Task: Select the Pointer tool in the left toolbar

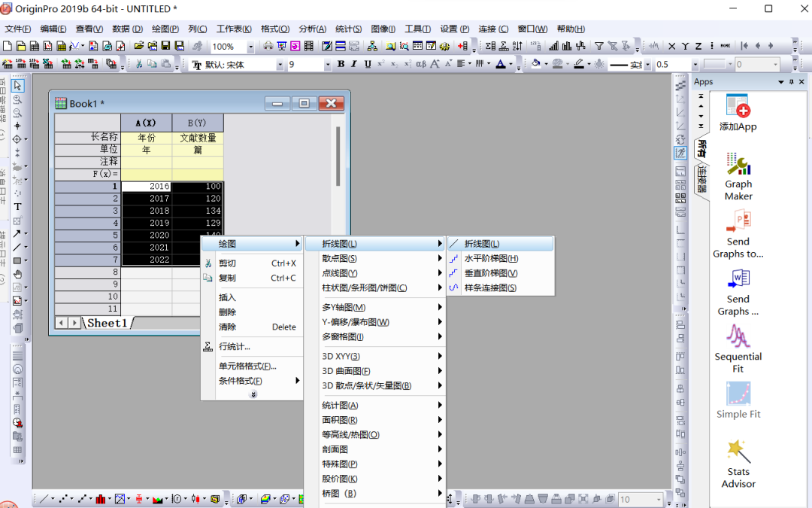Action: 19,85
